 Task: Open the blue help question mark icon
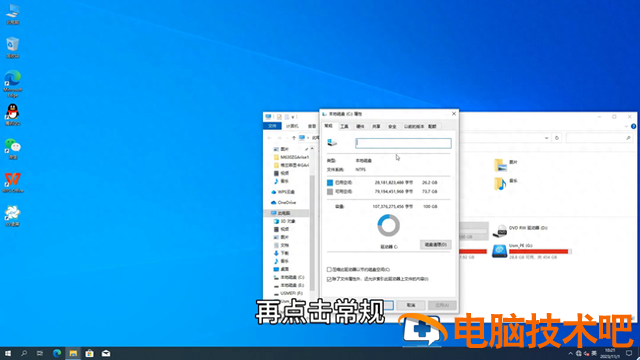(633, 127)
